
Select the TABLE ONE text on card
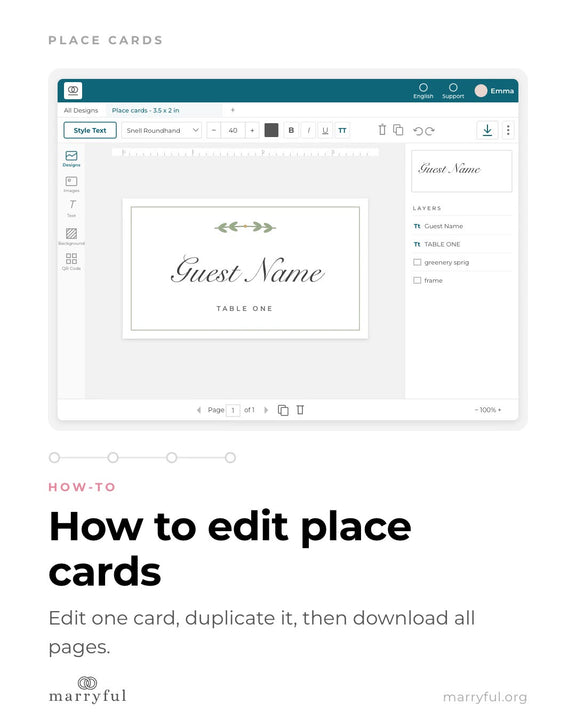click(244, 309)
